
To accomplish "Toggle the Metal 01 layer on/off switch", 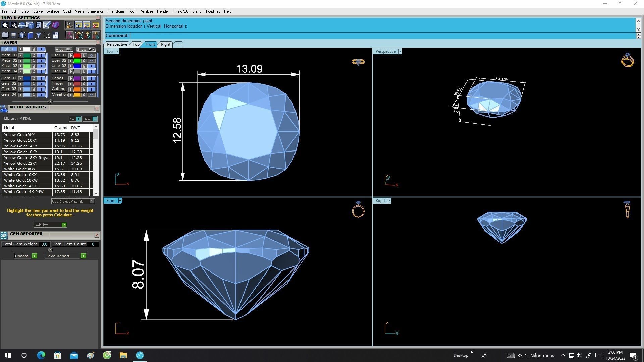I will [x=41, y=55].
